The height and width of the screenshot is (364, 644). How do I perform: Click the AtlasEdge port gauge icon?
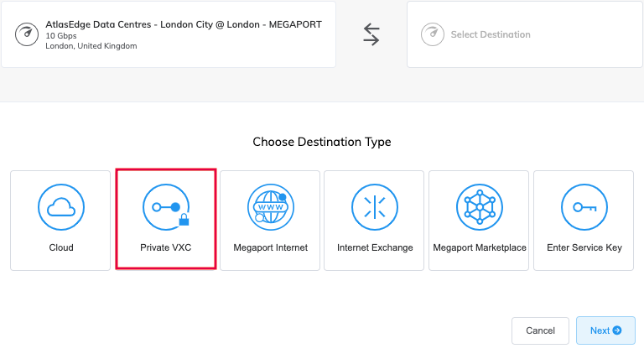point(27,34)
